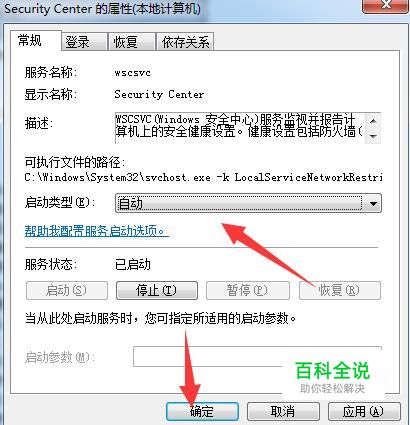
Task: Click the disabled 启动(S) button
Action: (67, 290)
